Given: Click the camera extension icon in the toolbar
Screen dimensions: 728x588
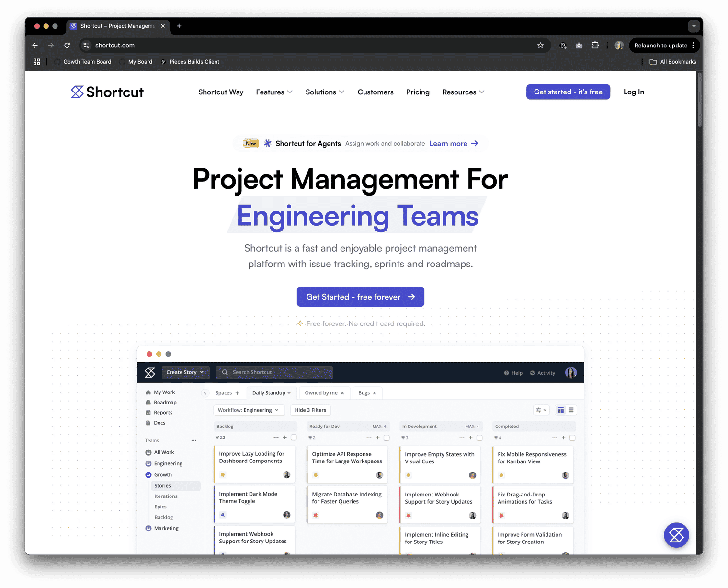Looking at the screenshot, I should coord(579,46).
